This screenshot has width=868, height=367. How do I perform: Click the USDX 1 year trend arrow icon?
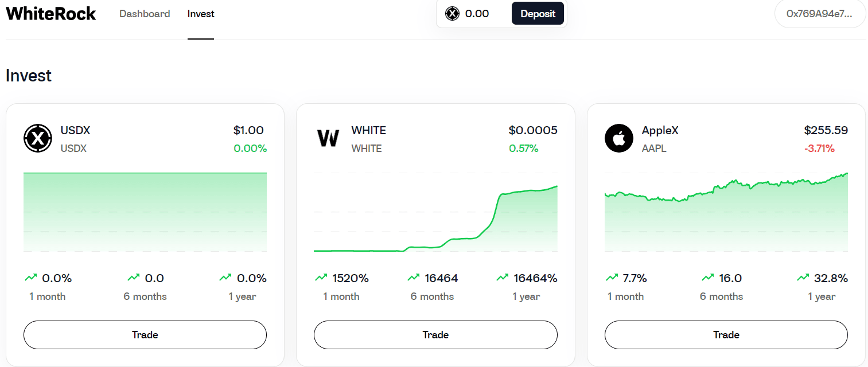coord(225,278)
